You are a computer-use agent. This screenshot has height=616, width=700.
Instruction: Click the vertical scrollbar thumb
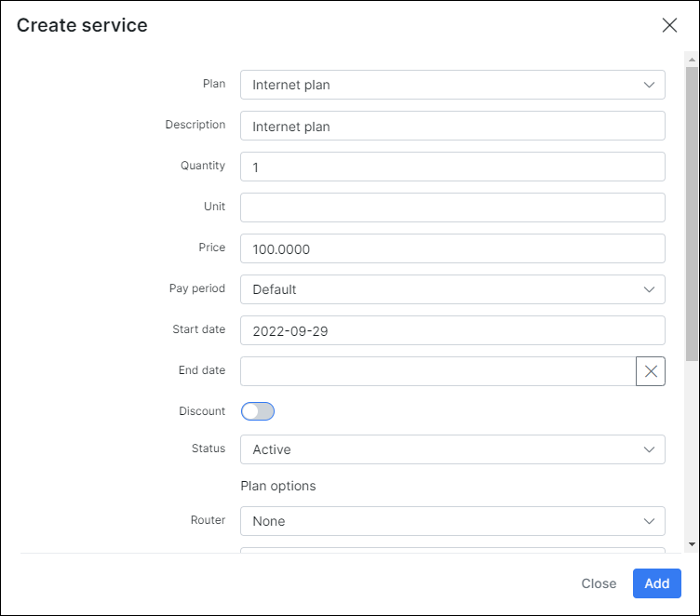[692, 214]
